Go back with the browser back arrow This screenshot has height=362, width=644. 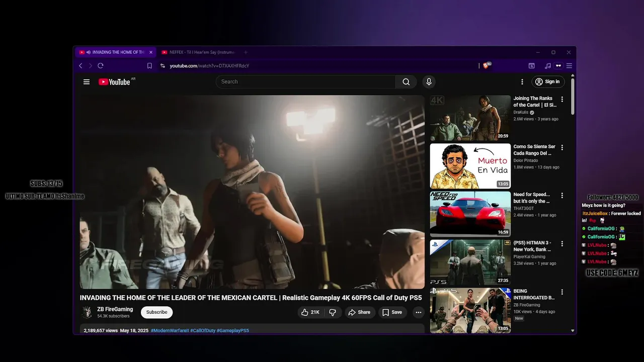(80, 66)
